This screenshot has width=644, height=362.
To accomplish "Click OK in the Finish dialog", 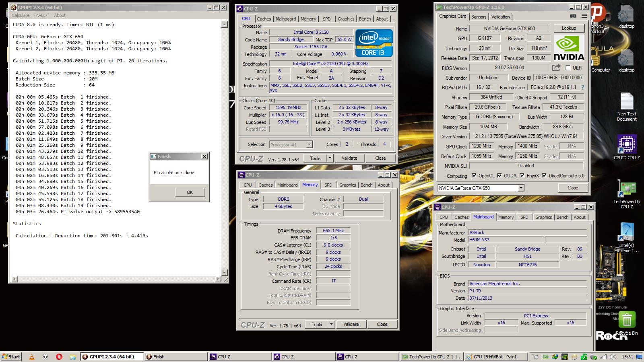I will [190, 192].
